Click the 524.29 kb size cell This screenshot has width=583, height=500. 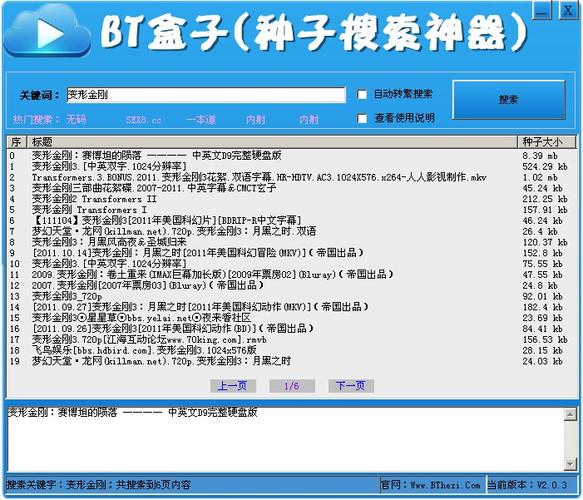pyautogui.click(x=545, y=167)
